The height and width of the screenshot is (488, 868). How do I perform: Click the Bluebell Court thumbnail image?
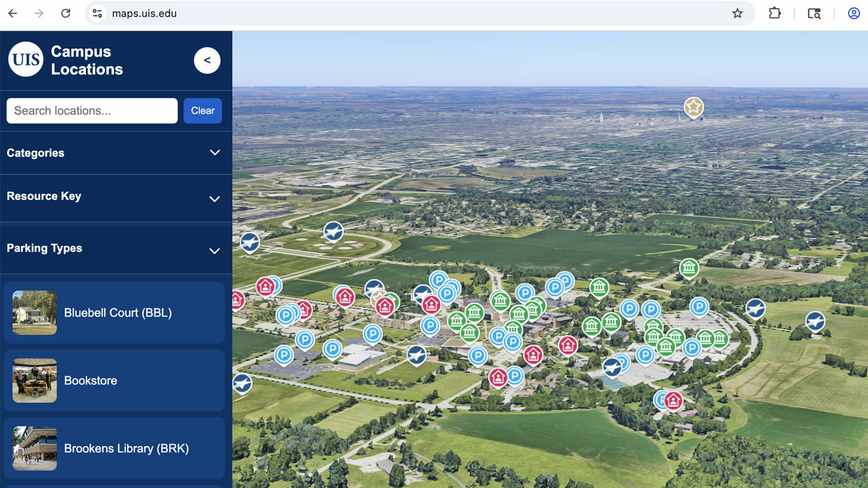(x=34, y=313)
